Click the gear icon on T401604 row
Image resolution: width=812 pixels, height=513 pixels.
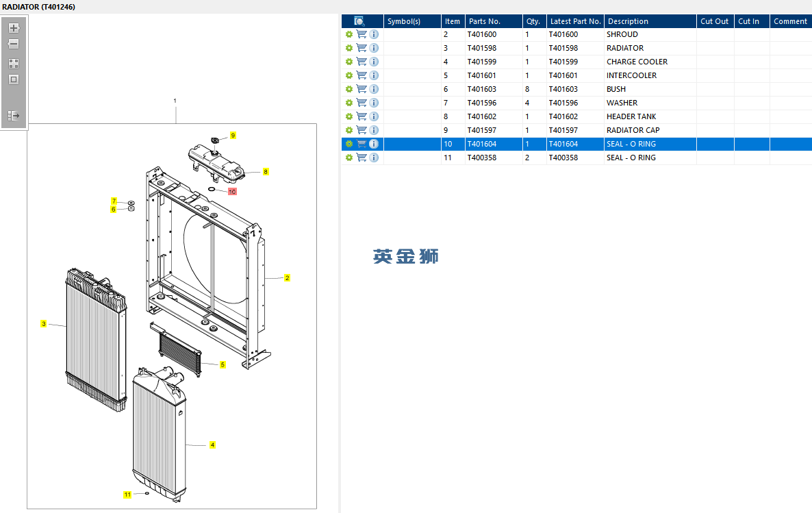(x=349, y=144)
